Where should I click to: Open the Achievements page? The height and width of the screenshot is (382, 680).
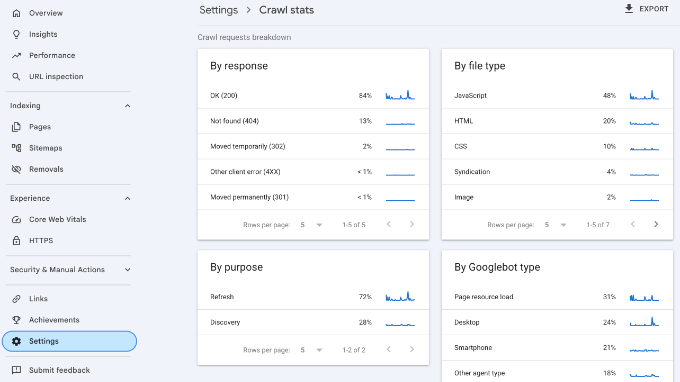(69, 320)
